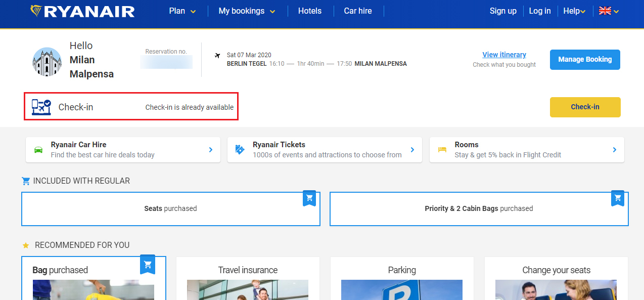Expand the My bookings menu
Image resolution: width=644 pixels, height=300 pixels.
pos(247,11)
